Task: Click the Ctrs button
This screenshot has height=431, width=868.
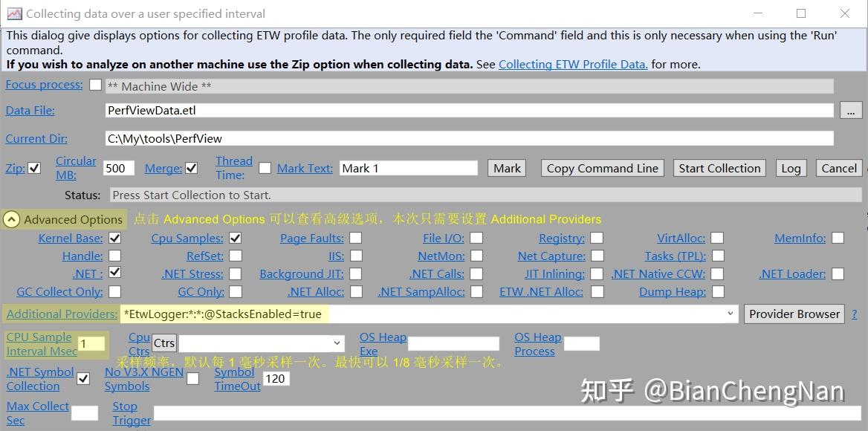Action: (163, 343)
